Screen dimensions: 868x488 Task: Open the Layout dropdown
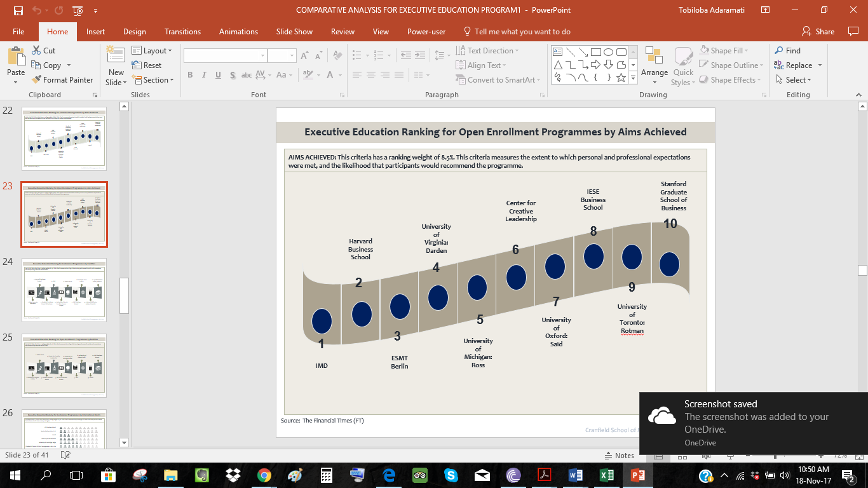151,51
